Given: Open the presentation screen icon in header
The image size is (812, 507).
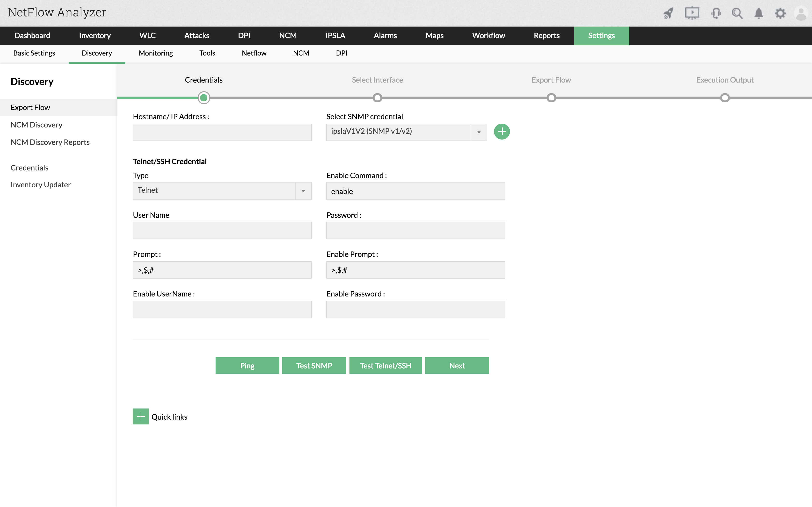Looking at the screenshot, I should click(x=692, y=14).
